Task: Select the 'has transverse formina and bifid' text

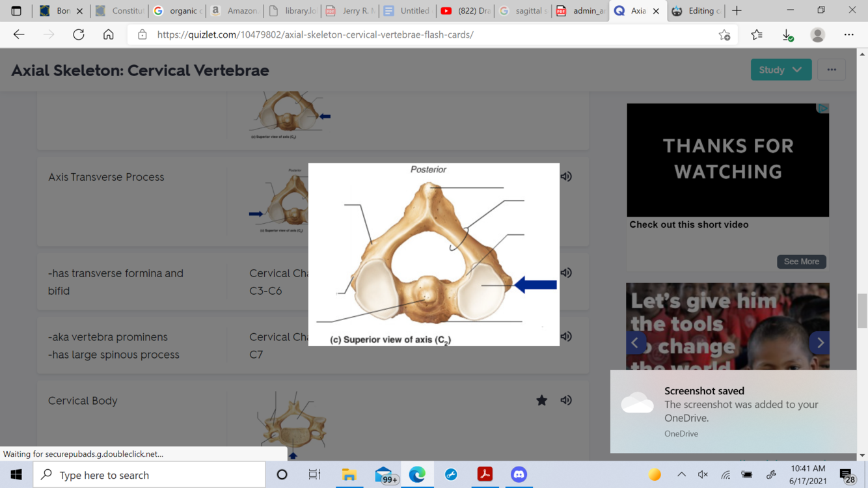Action: (x=116, y=282)
